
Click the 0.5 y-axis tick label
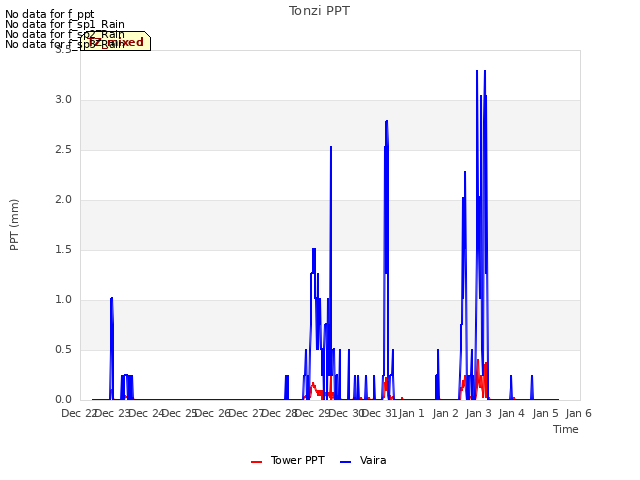point(64,350)
